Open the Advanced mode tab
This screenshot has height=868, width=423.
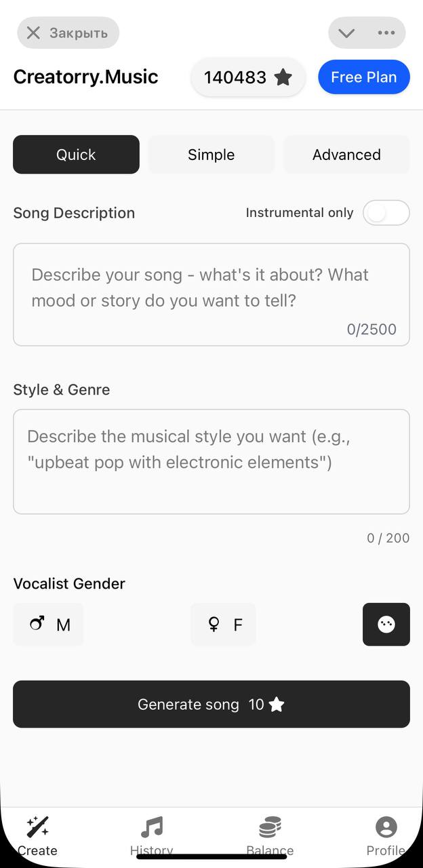pyautogui.click(x=346, y=155)
